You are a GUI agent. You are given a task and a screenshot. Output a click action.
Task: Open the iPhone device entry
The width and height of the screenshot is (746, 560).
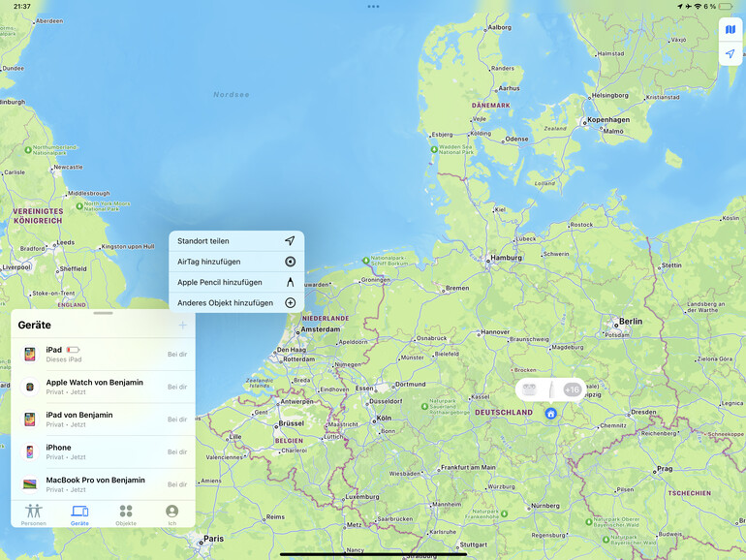[x=104, y=452]
